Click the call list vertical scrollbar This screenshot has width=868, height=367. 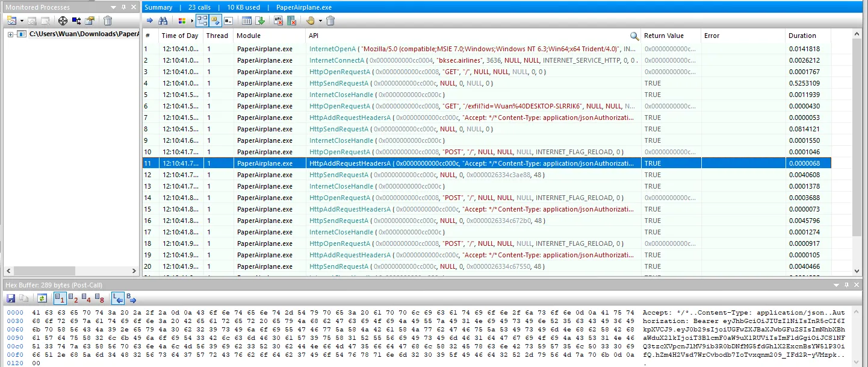pos(857,151)
